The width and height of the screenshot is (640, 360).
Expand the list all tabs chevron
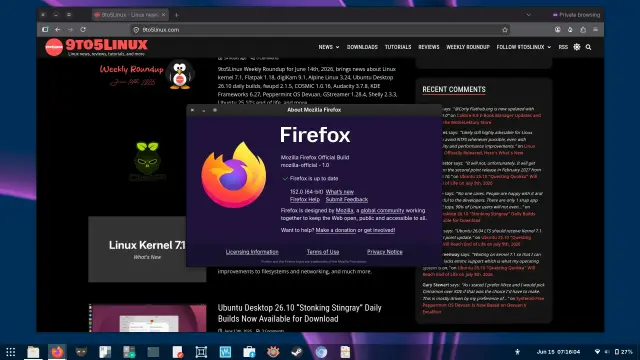[529, 15]
